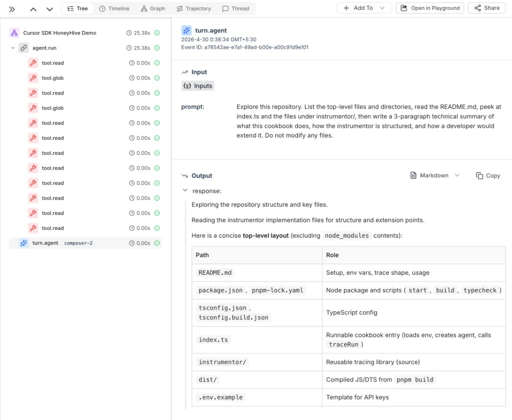Click the node_modules code label
The height and width of the screenshot is (420, 512).
point(347,236)
